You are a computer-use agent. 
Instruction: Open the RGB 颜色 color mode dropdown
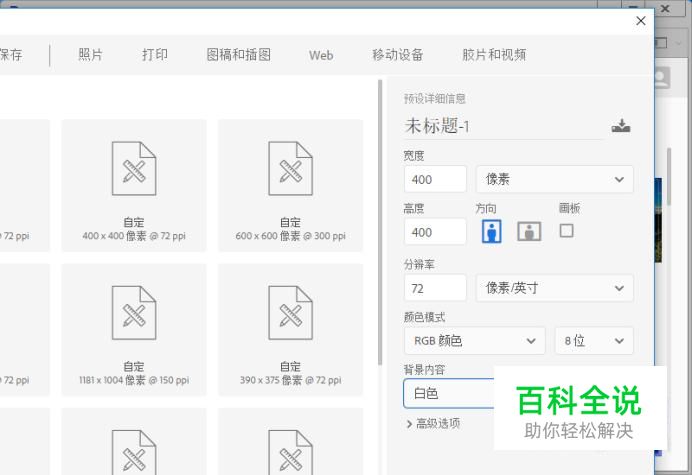tap(474, 341)
